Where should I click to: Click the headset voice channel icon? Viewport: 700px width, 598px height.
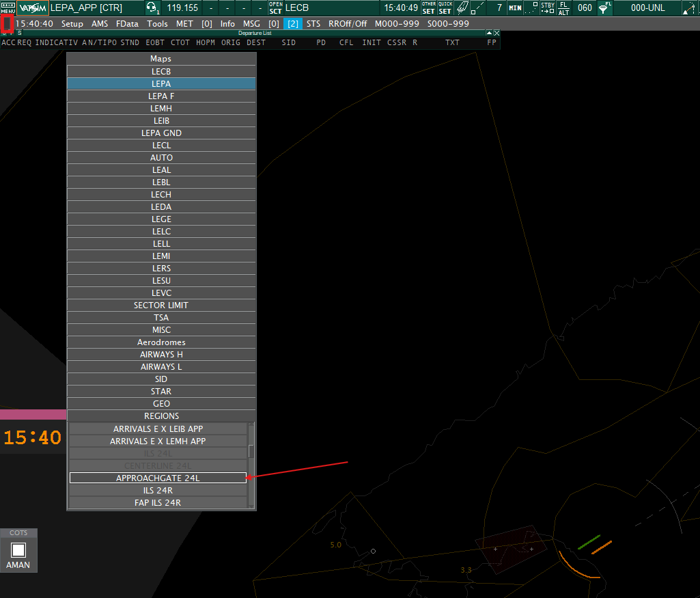[151, 8]
